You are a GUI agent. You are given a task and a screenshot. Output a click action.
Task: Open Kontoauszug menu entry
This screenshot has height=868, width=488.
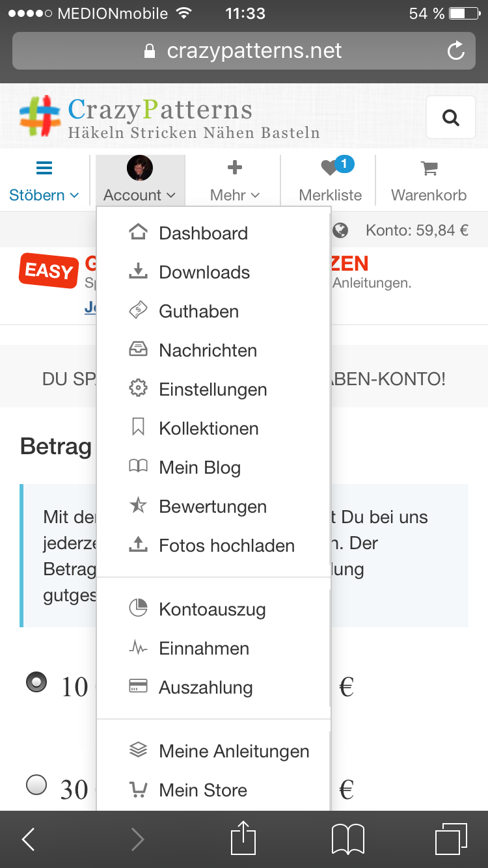click(212, 609)
